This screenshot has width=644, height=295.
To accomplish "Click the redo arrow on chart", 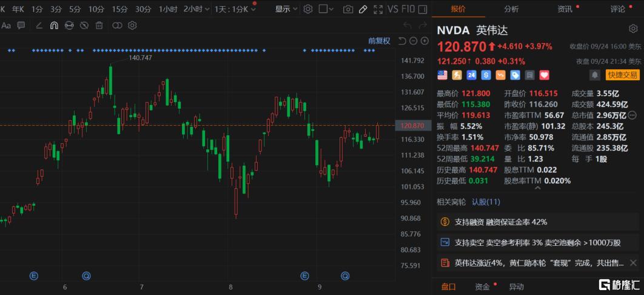I will click(x=423, y=25).
